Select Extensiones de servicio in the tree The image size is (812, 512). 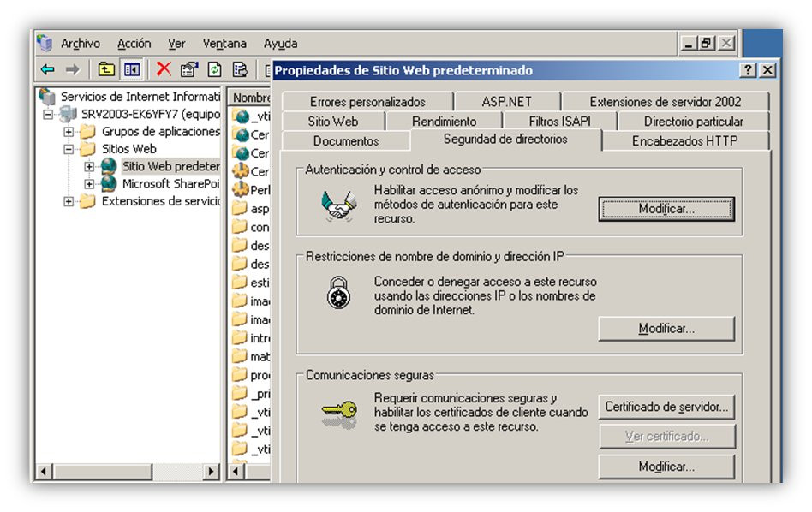pyautogui.click(x=160, y=201)
